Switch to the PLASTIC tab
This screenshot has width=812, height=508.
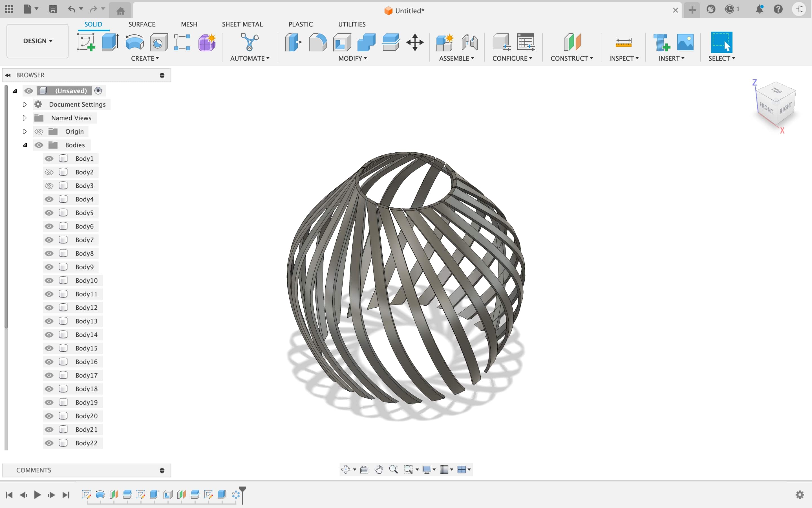point(301,24)
